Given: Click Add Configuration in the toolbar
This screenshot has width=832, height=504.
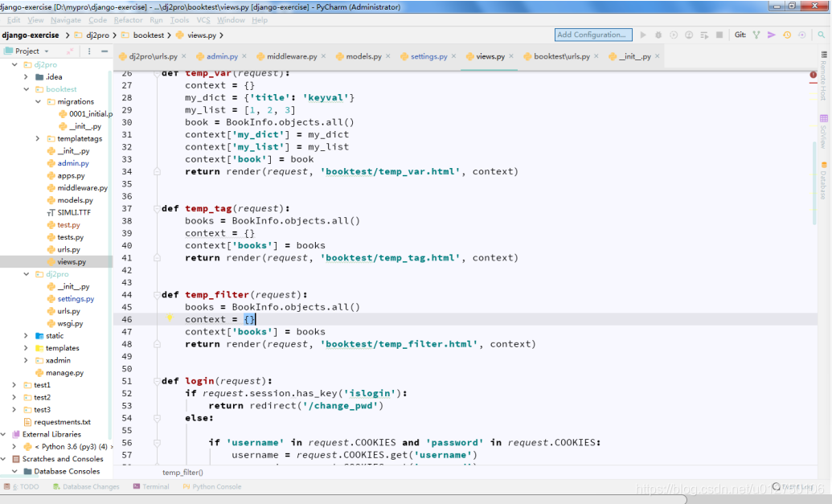Looking at the screenshot, I should click(x=592, y=35).
